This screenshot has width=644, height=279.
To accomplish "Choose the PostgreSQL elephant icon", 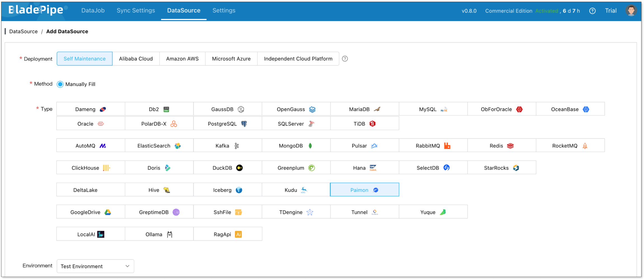I will [244, 124].
